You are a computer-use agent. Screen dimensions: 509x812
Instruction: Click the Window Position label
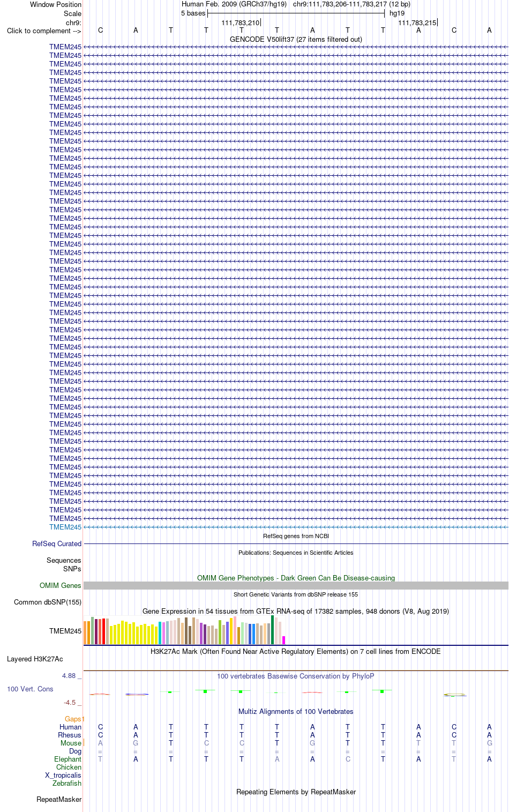click(56, 4)
